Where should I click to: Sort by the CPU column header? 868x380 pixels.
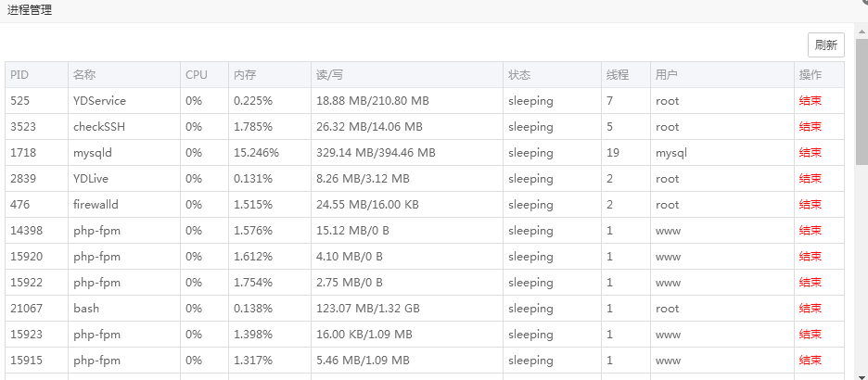click(x=197, y=74)
